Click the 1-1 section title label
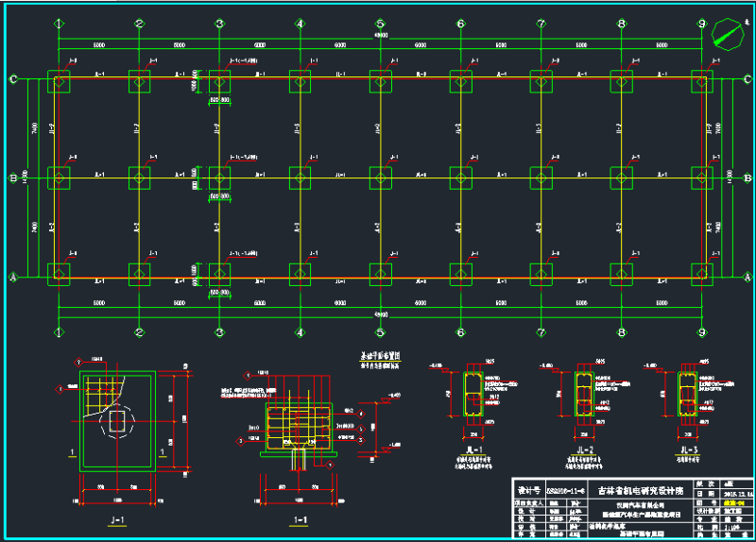The height and width of the screenshot is (542, 756). click(301, 517)
